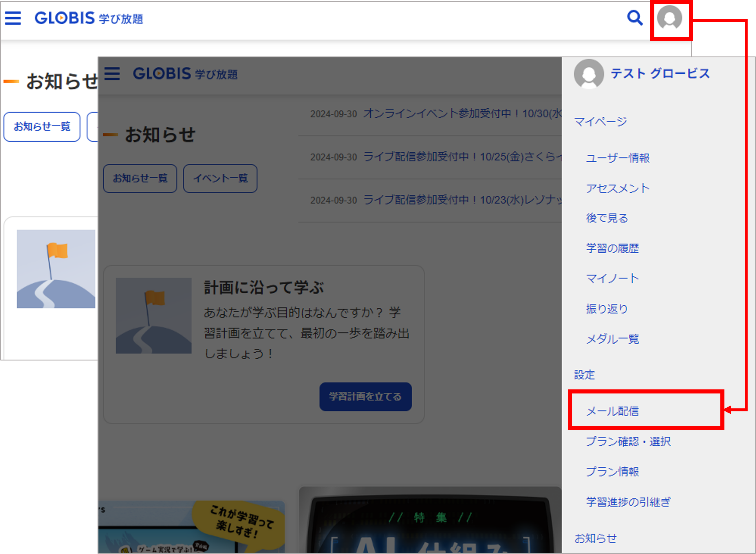Open オンラインイベント参加受付中 10/30 news link

(x=462, y=113)
